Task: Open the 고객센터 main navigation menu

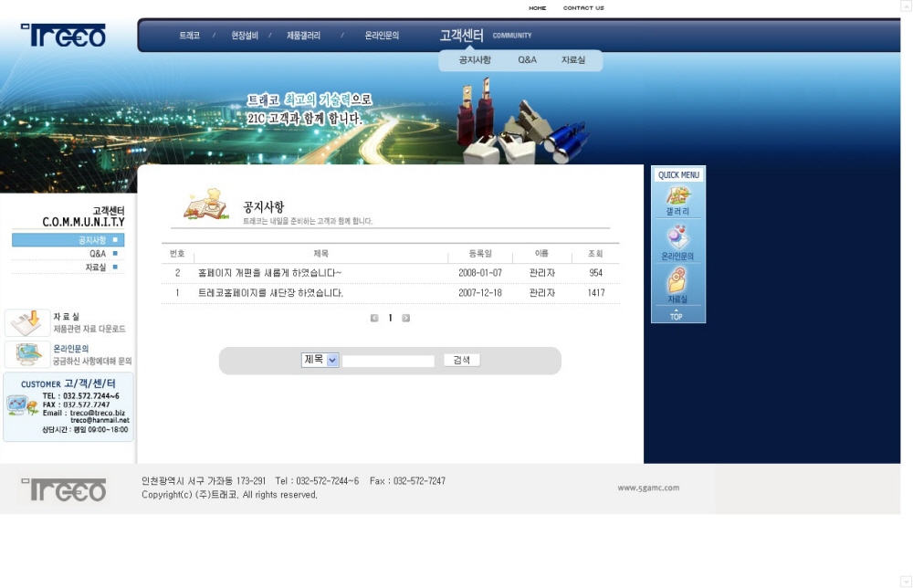Action: pyautogui.click(x=461, y=36)
